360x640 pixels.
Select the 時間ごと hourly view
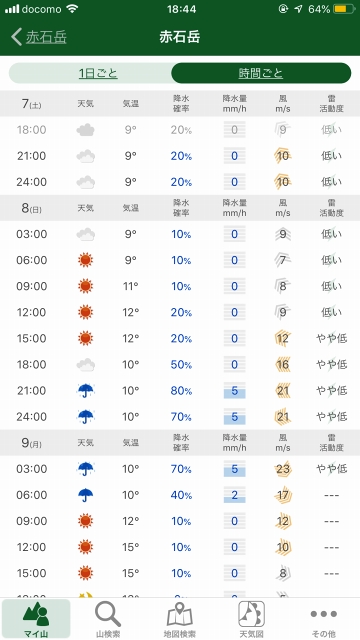coord(261,73)
